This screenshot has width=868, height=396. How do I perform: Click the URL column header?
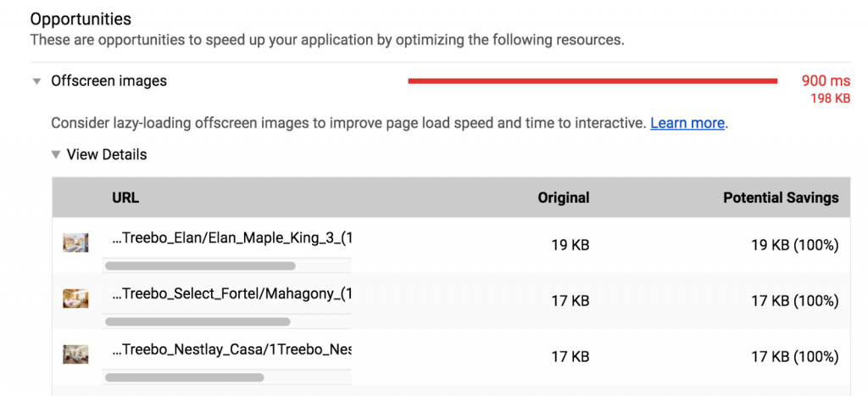(125, 198)
